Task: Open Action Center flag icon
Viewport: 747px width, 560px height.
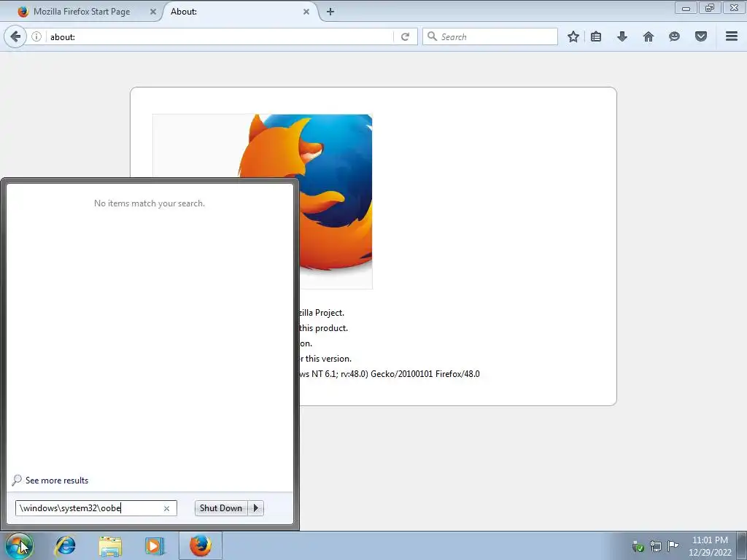Action: pos(673,545)
